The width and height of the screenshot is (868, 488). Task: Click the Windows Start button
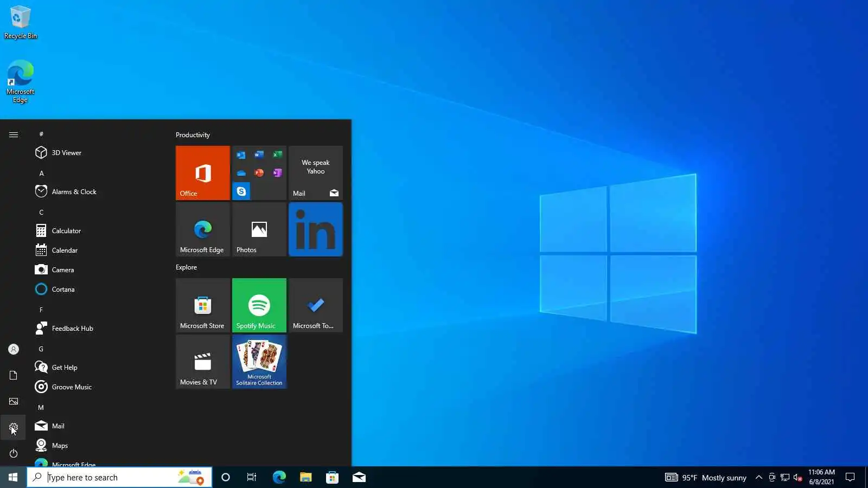click(13, 477)
